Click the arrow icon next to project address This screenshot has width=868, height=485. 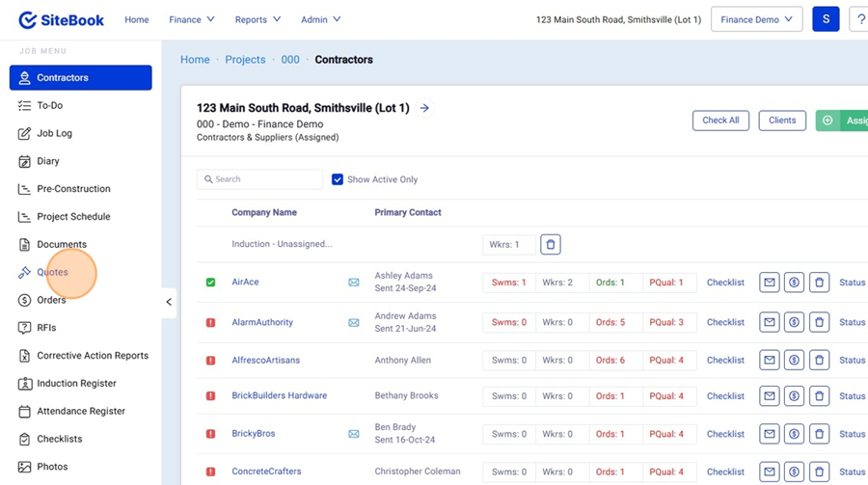(424, 108)
